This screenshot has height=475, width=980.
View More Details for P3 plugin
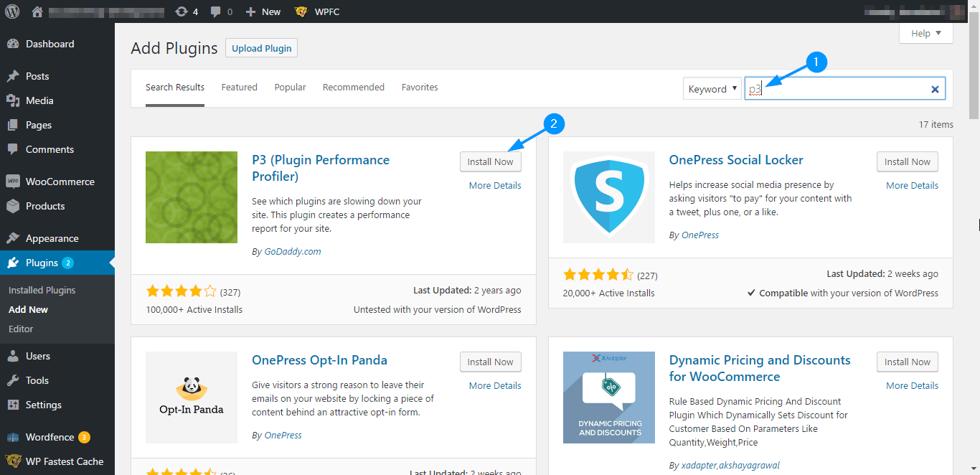click(495, 185)
